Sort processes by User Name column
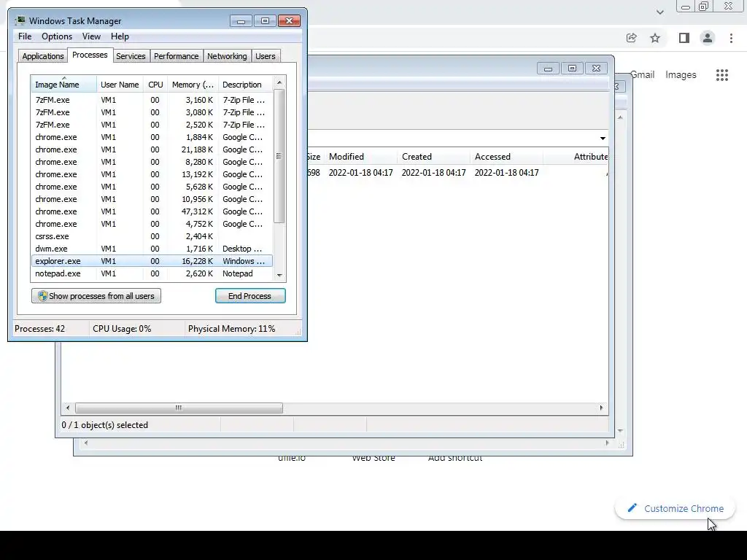 pyautogui.click(x=120, y=85)
